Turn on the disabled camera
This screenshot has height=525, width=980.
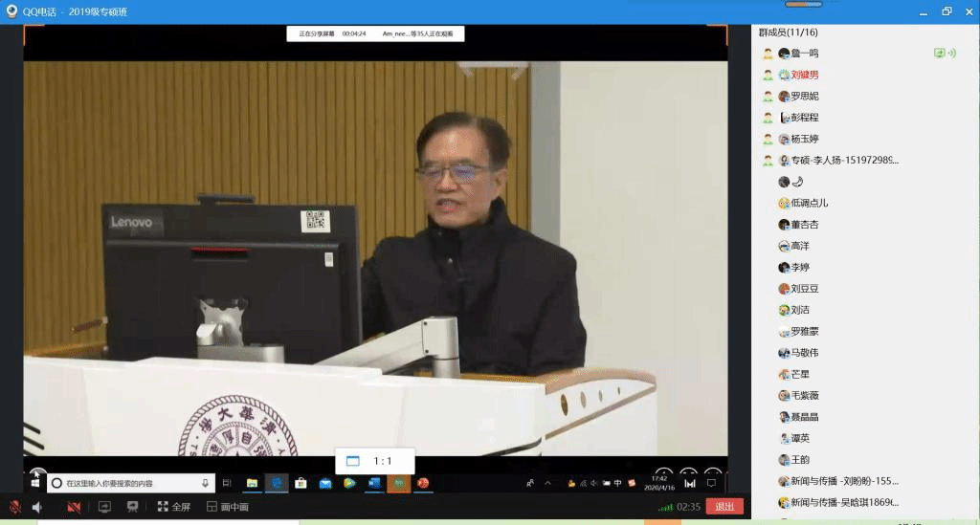click(x=74, y=507)
